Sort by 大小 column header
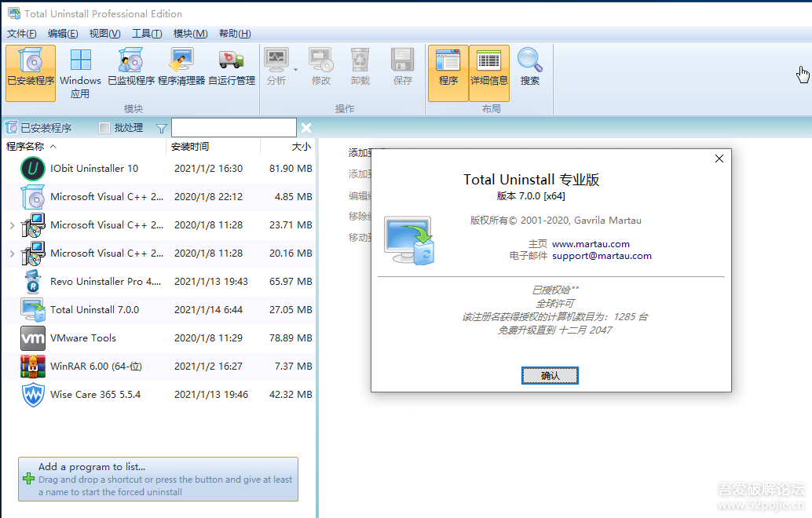 click(288, 147)
